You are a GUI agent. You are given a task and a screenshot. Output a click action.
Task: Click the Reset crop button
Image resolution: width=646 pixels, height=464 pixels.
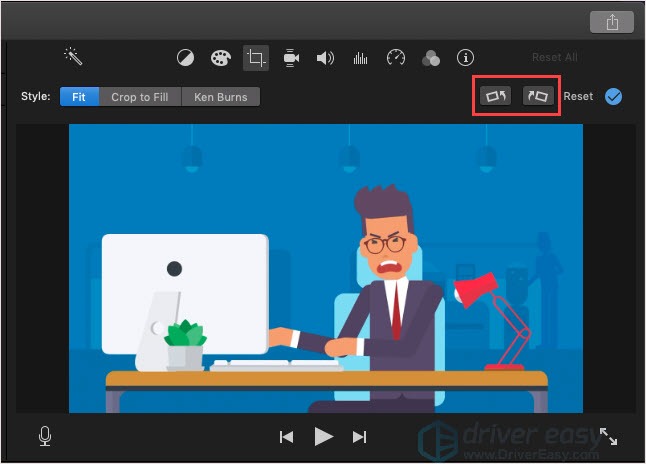pyautogui.click(x=578, y=96)
